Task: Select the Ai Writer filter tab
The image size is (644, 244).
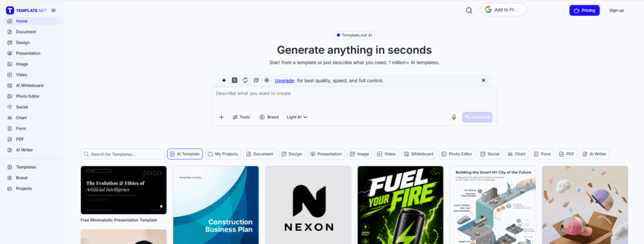Action: click(x=595, y=154)
